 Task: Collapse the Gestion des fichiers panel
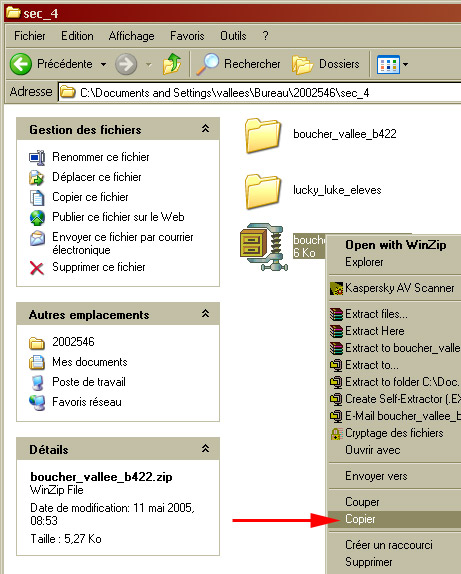(x=205, y=128)
